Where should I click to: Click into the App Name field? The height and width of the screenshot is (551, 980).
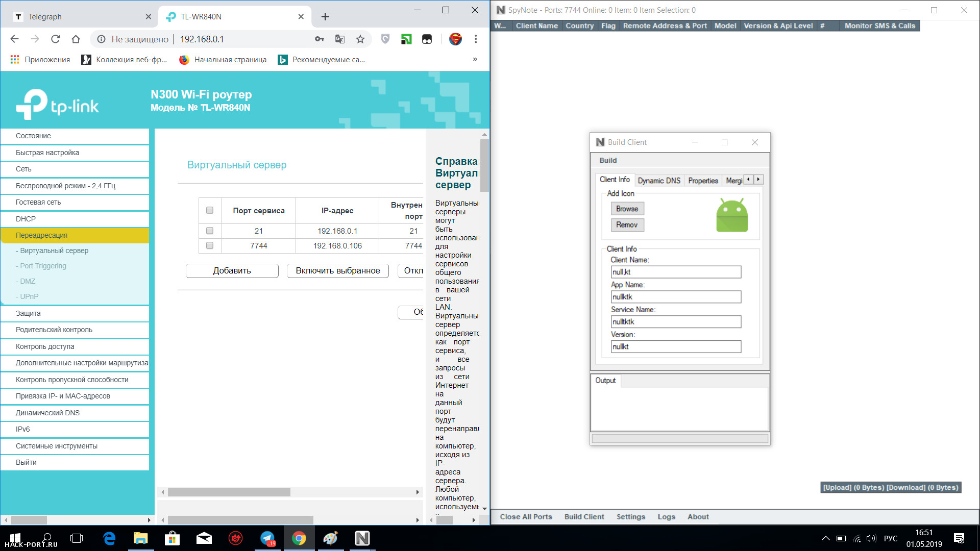point(676,297)
